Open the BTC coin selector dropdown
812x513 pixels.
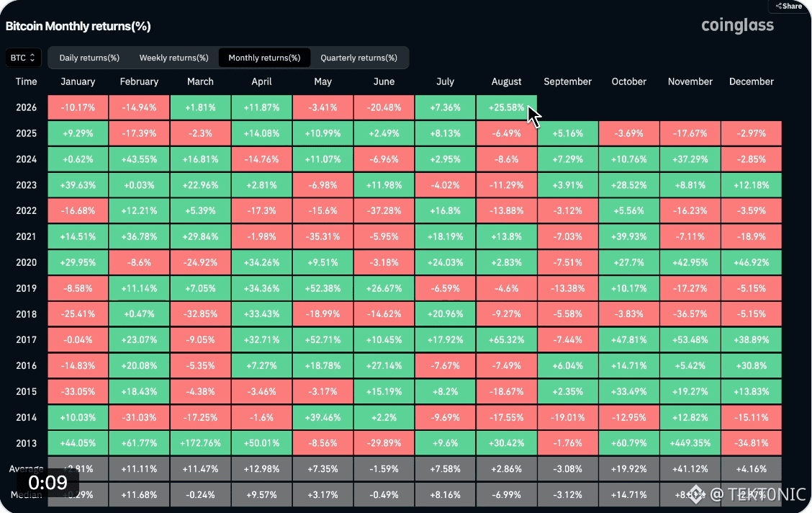(23, 58)
